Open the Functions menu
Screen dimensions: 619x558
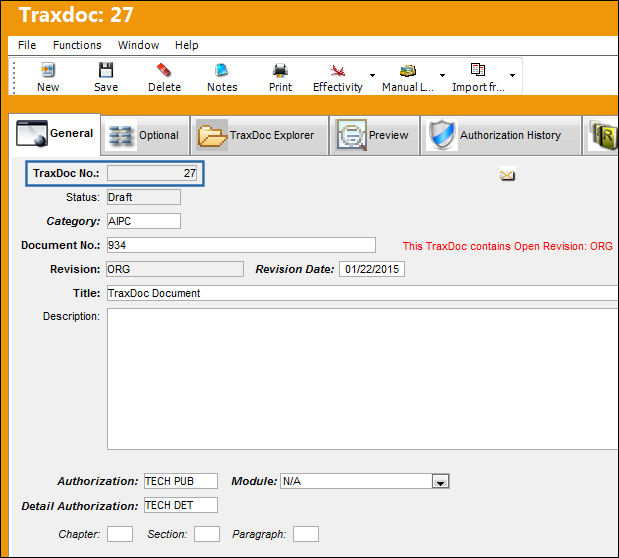pyautogui.click(x=77, y=45)
